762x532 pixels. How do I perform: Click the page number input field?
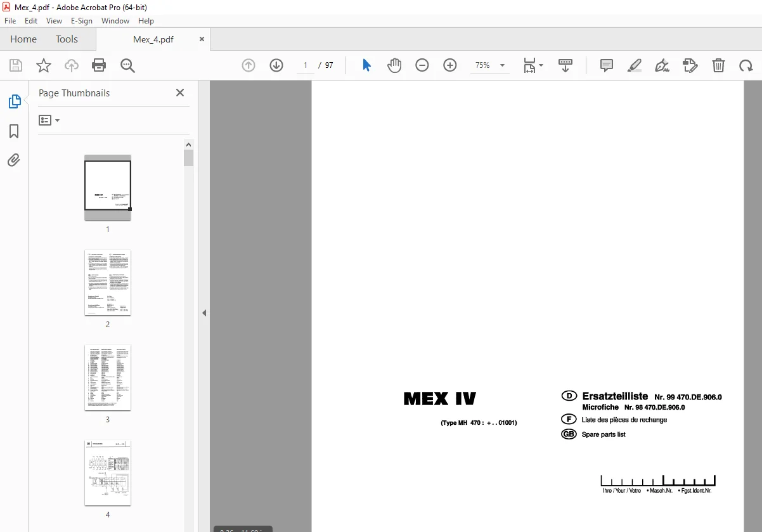click(x=305, y=65)
